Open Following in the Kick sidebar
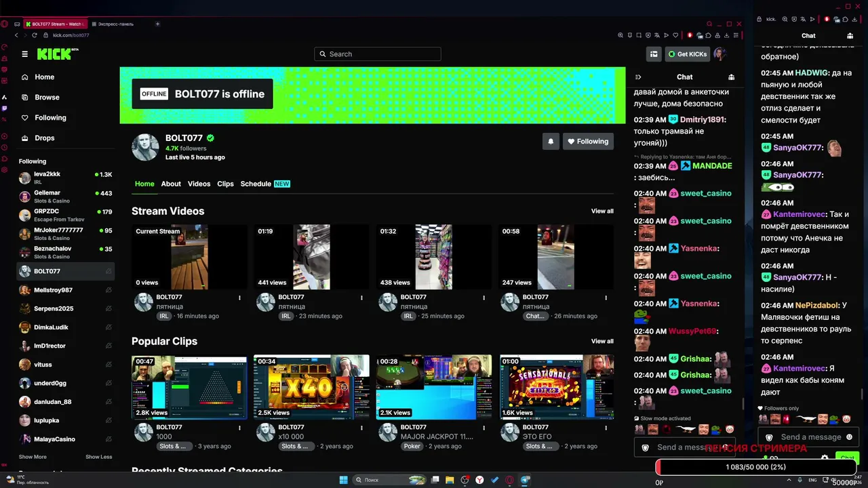This screenshot has height=488, width=868. (50, 118)
